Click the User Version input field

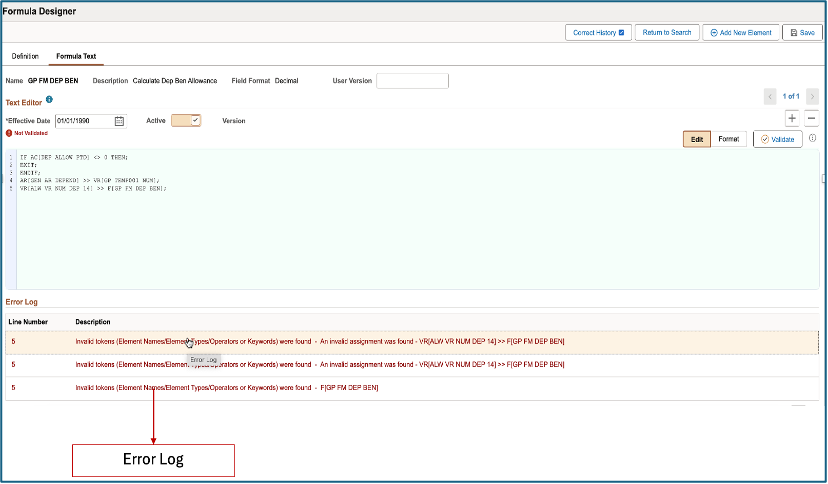(x=412, y=81)
